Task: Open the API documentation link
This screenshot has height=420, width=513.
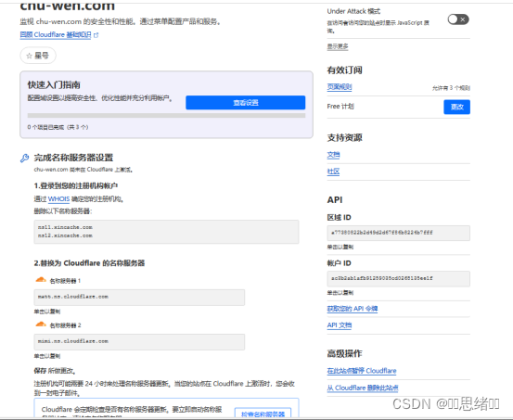Action: (x=340, y=325)
